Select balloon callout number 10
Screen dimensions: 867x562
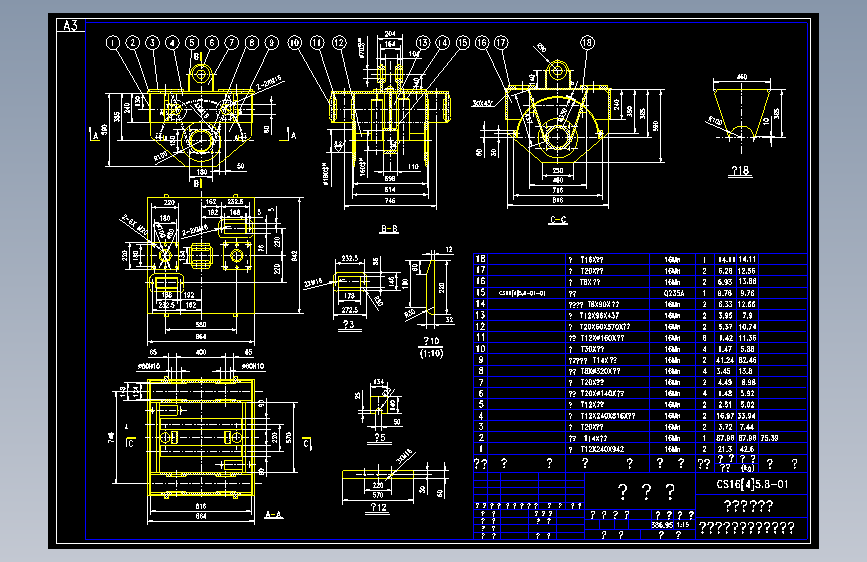pyautogui.click(x=295, y=43)
